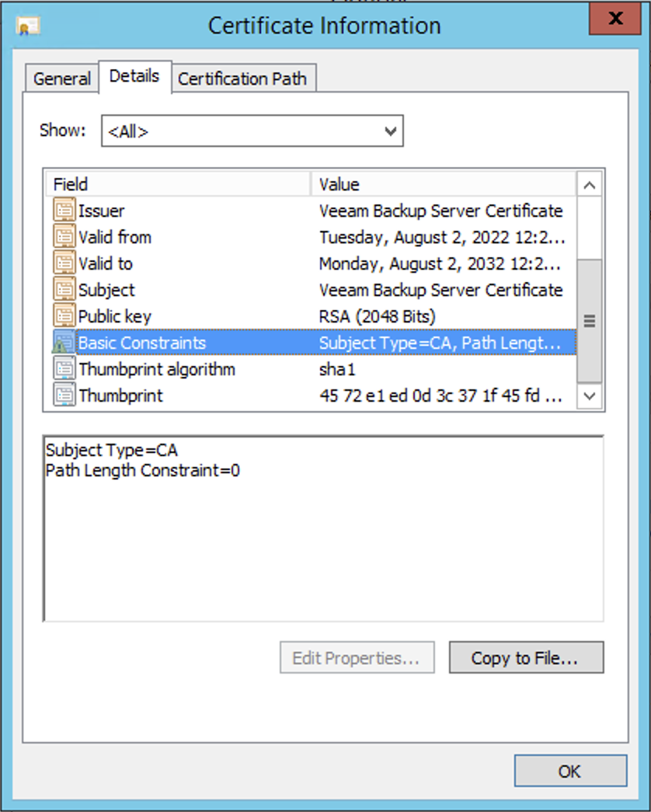Select the Valid to row label
Image resolution: width=651 pixels, height=812 pixels.
(106, 263)
